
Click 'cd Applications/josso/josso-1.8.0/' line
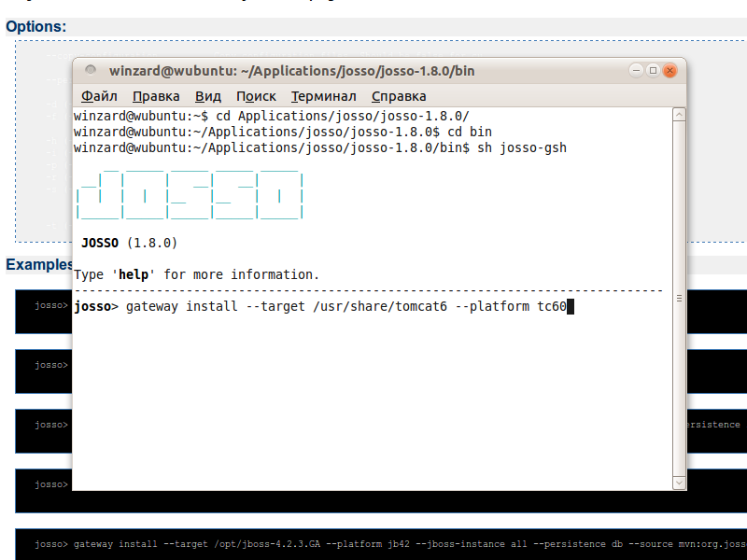pos(272,116)
